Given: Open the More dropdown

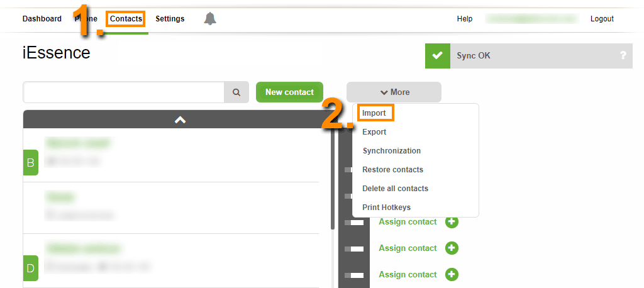Looking at the screenshot, I should pyautogui.click(x=394, y=92).
